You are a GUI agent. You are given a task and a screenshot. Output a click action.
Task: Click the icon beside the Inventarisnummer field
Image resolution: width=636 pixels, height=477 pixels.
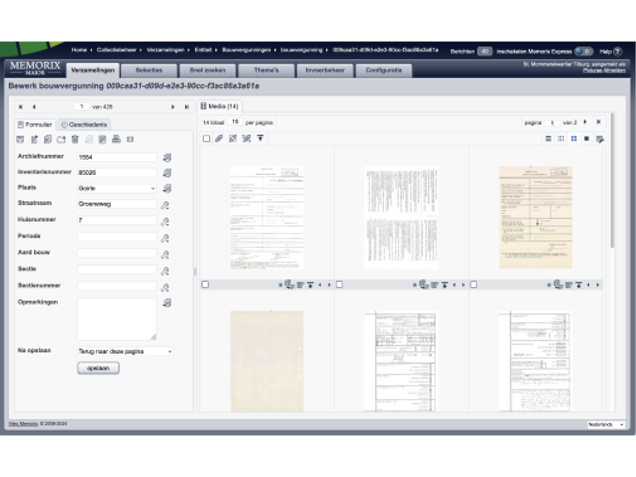pos(167,173)
